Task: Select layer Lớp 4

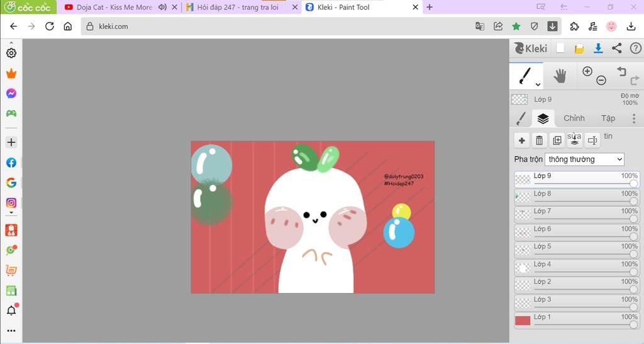Action: click(577, 268)
